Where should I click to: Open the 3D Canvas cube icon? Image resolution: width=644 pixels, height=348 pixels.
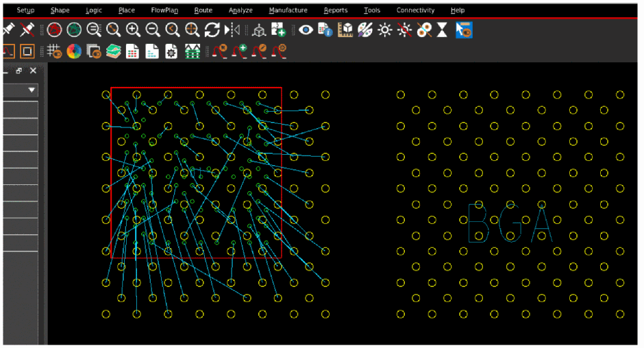click(x=259, y=30)
